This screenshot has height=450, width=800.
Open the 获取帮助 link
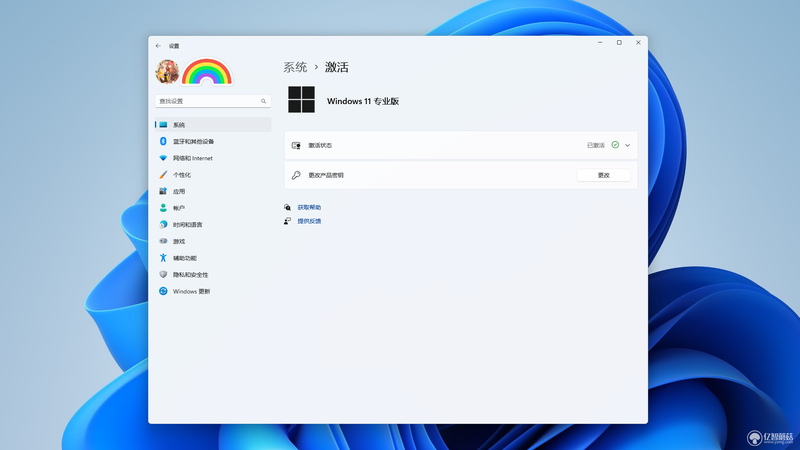[309, 208]
